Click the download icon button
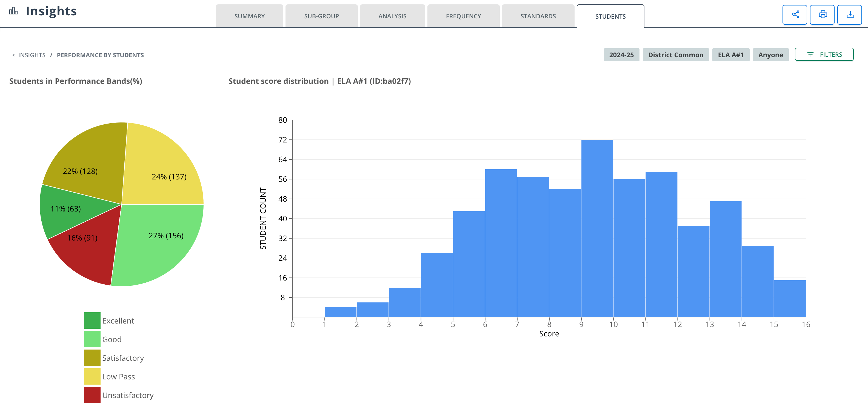868x412 pixels. pos(849,15)
